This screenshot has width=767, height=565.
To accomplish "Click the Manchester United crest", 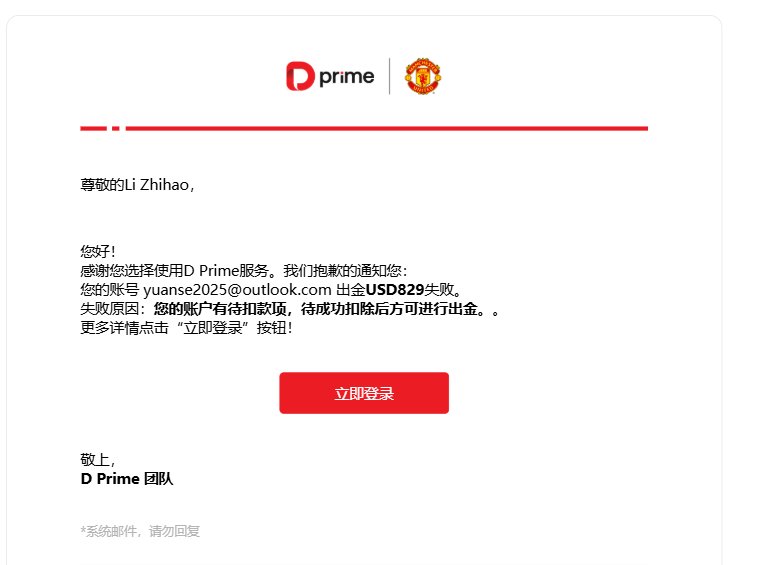I will coord(423,76).
